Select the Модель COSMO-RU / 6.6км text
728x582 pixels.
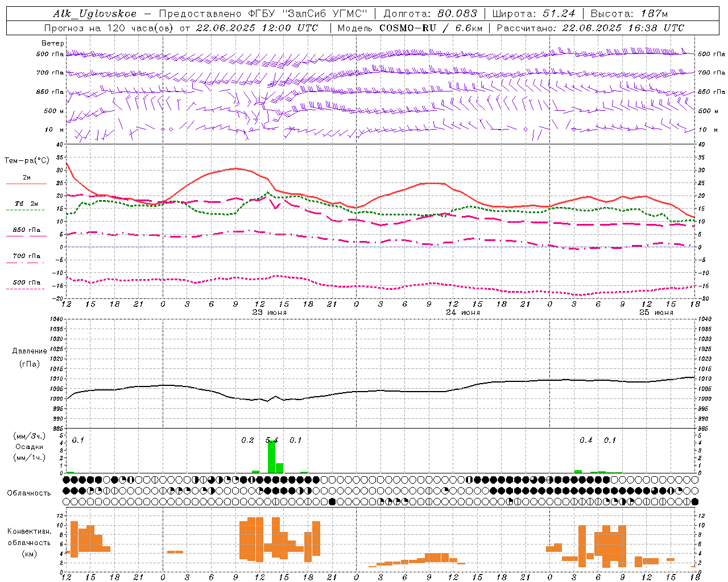[x=410, y=28]
